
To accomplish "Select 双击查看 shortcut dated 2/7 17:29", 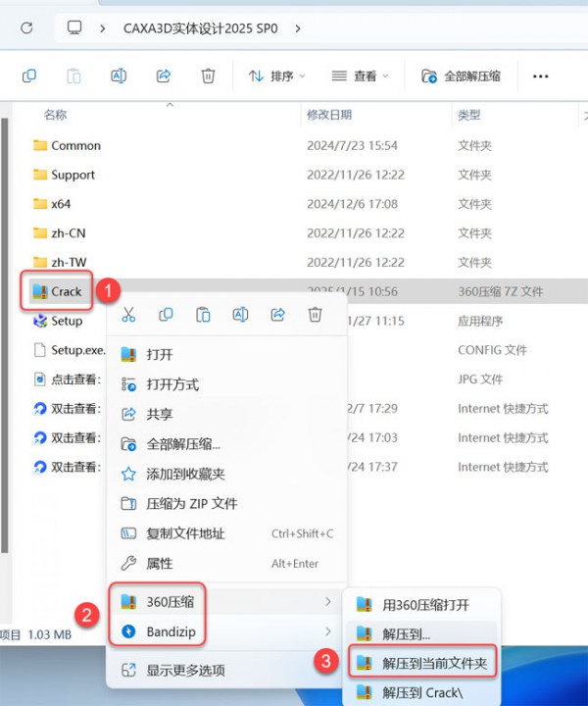I will (68, 408).
